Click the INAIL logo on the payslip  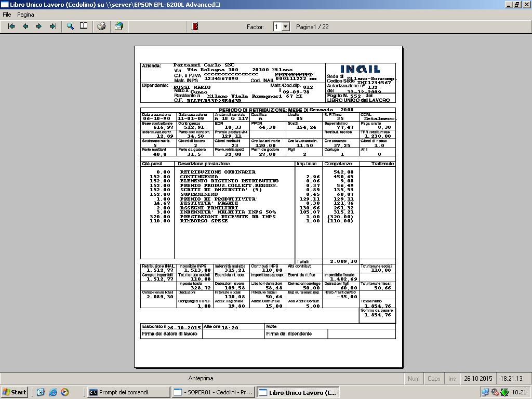click(360, 69)
